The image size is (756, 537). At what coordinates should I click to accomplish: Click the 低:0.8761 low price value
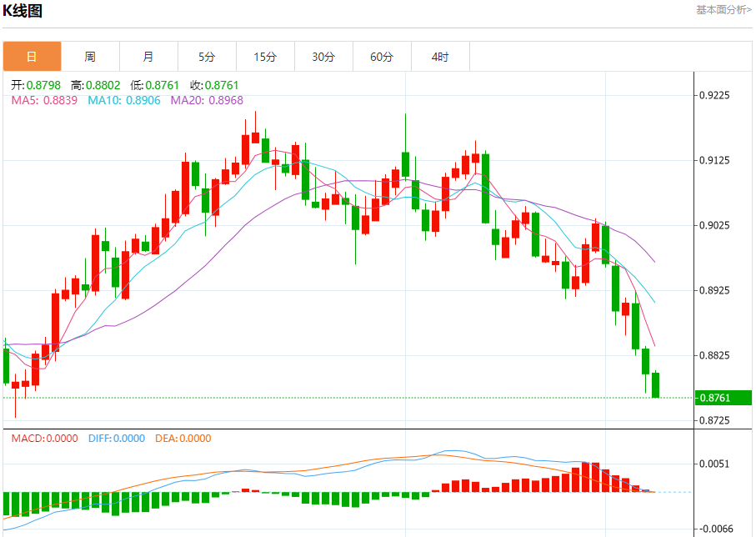[155, 85]
